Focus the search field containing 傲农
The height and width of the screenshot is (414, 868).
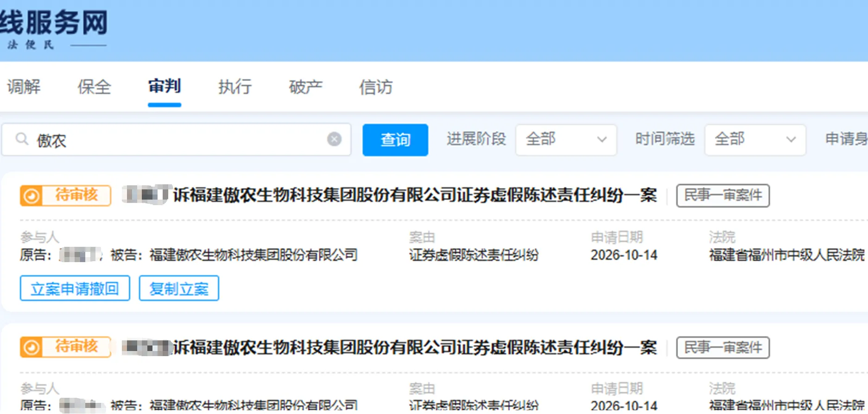click(x=176, y=139)
